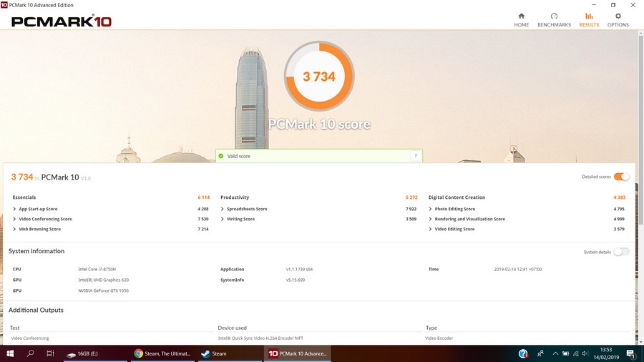Enable the System details switch

(x=621, y=252)
